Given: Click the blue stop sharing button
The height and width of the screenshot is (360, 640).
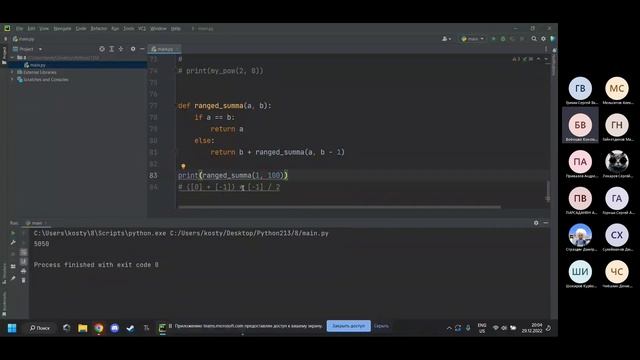Looking at the screenshot, I should click(349, 326).
